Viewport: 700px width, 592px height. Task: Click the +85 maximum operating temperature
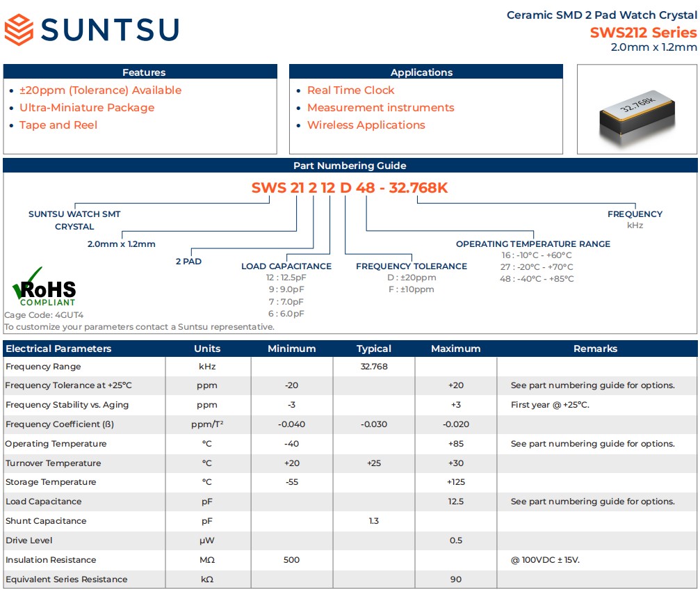(456, 444)
